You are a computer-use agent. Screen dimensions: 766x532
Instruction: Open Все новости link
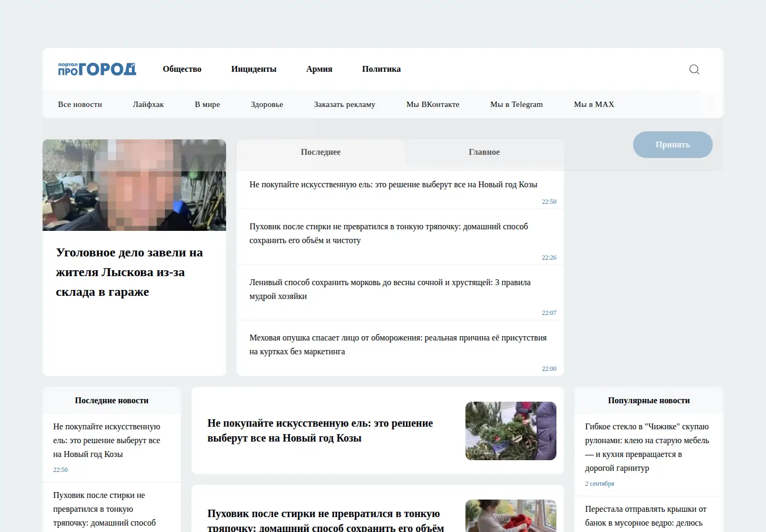(x=80, y=104)
